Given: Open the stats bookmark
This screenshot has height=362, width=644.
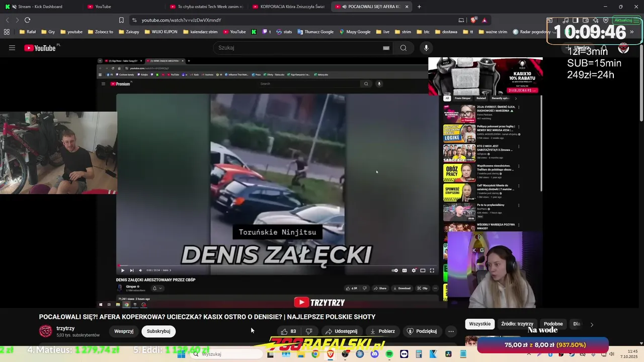Looking at the screenshot, I should pos(284,32).
